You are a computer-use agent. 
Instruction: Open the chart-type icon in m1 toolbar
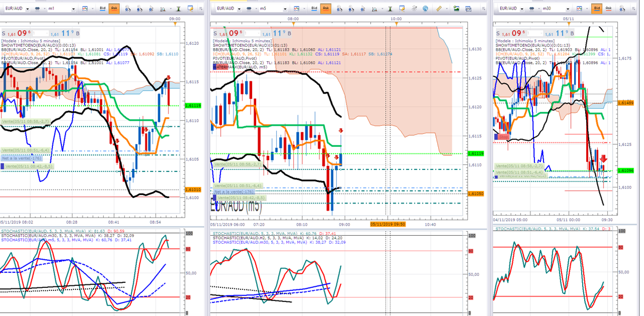(x=85, y=9)
